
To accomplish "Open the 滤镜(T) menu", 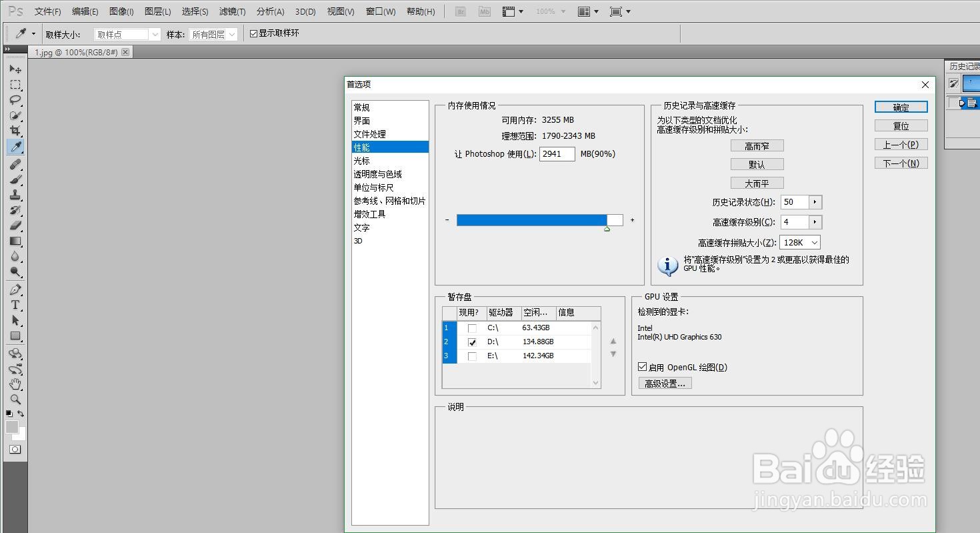I will 232,11.
